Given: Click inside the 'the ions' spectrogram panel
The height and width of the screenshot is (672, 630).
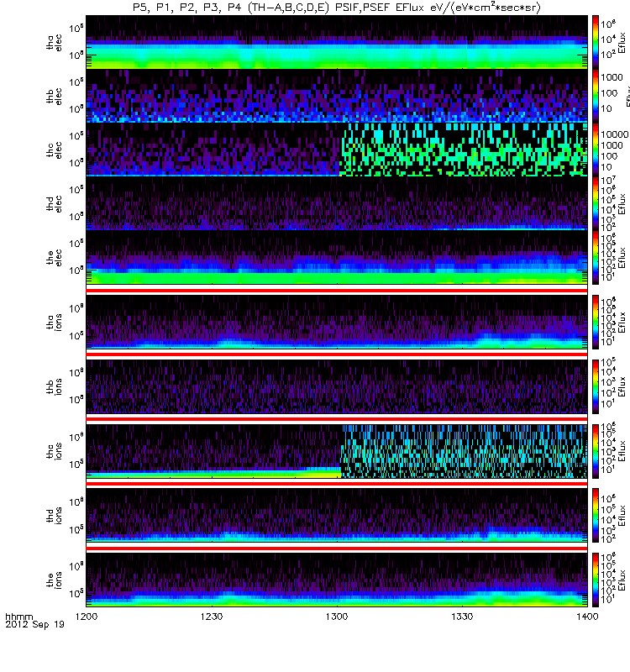Looking at the screenshot, I should coord(337,580).
